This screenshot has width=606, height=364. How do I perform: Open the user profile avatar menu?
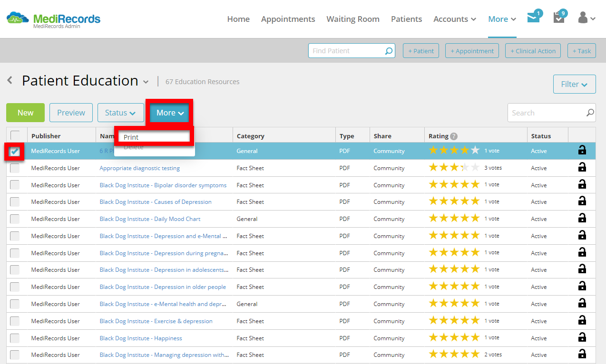586,18
